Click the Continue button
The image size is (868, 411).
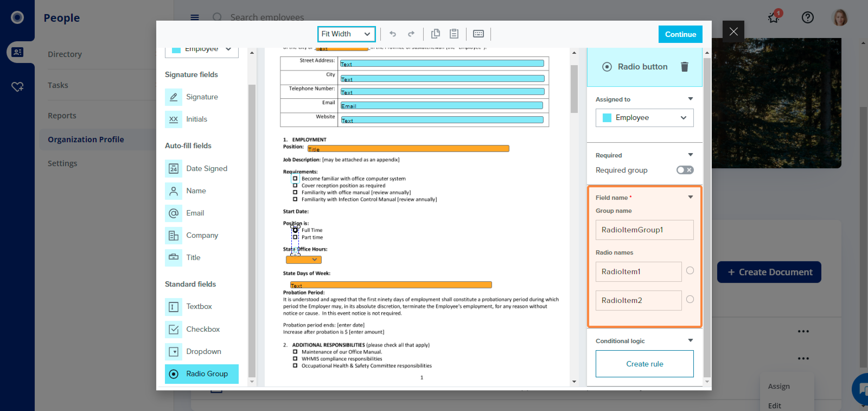click(680, 34)
